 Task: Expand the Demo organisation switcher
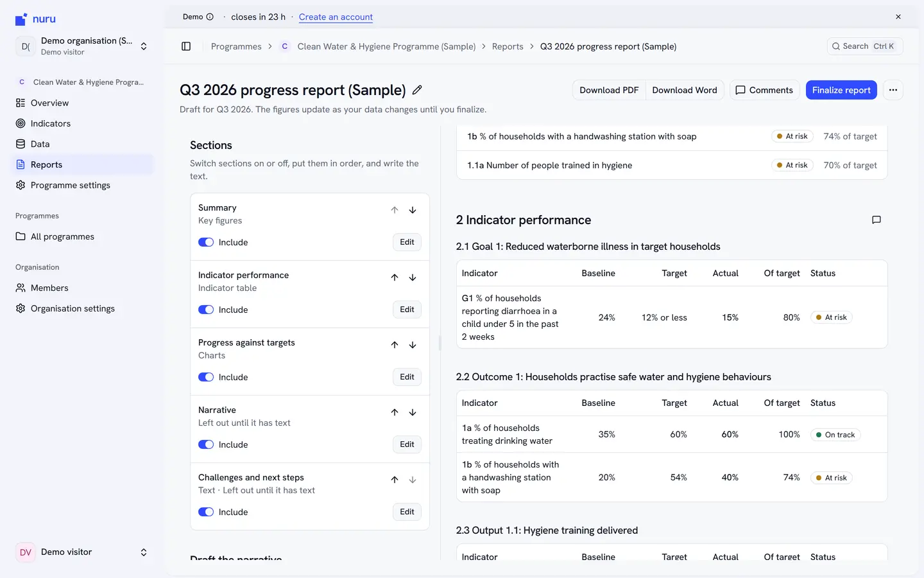pos(82,46)
